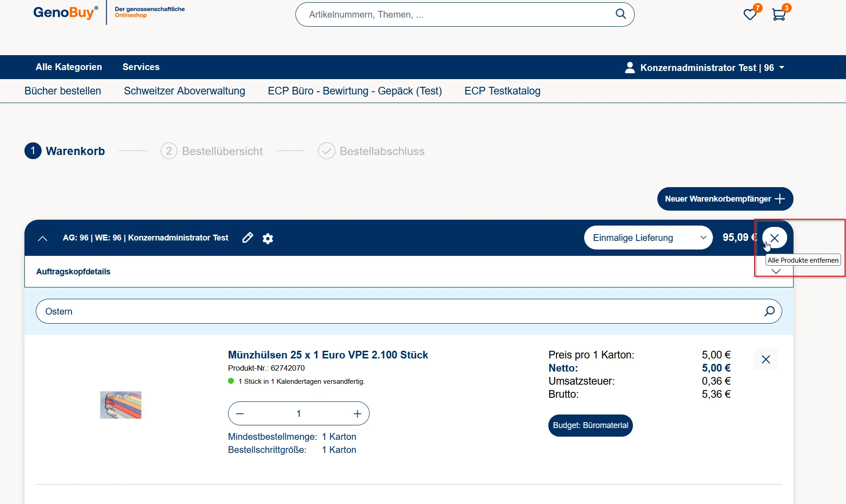Search cart using Ostern field magnifier

click(x=769, y=311)
